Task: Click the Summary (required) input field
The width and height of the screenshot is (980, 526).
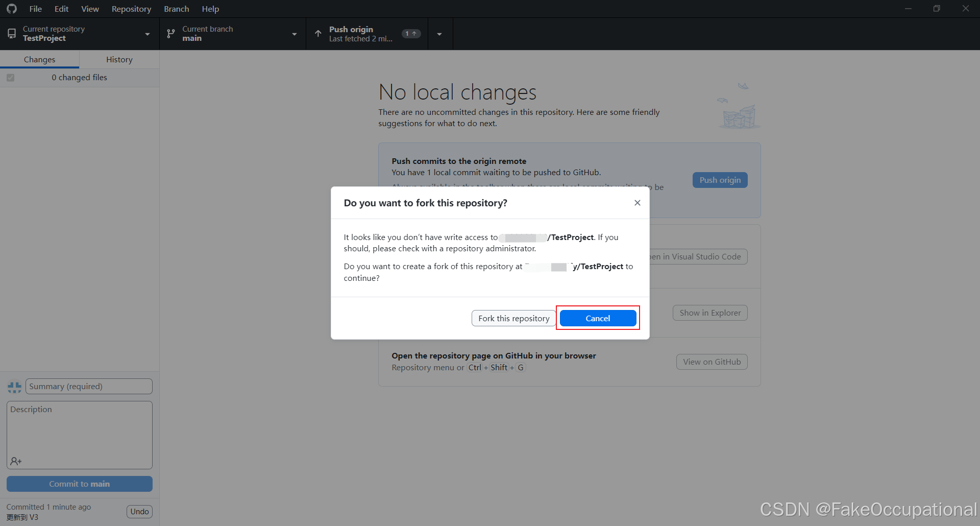Action: pyautogui.click(x=89, y=386)
